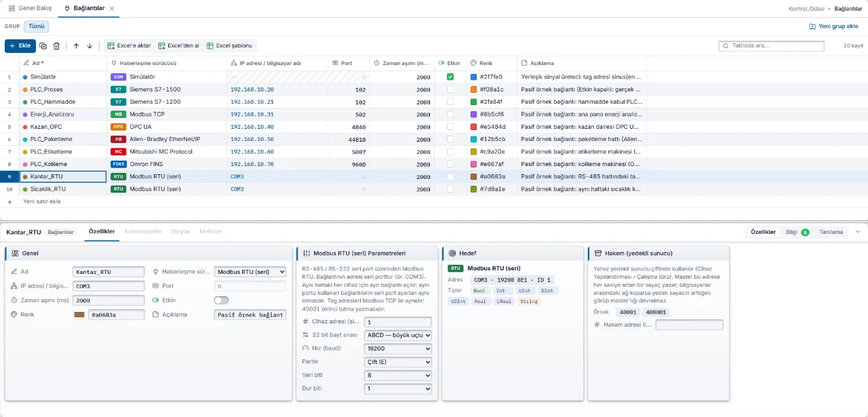Open the Veri biti dropdown
The height and width of the screenshot is (417, 868).
tap(398, 376)
